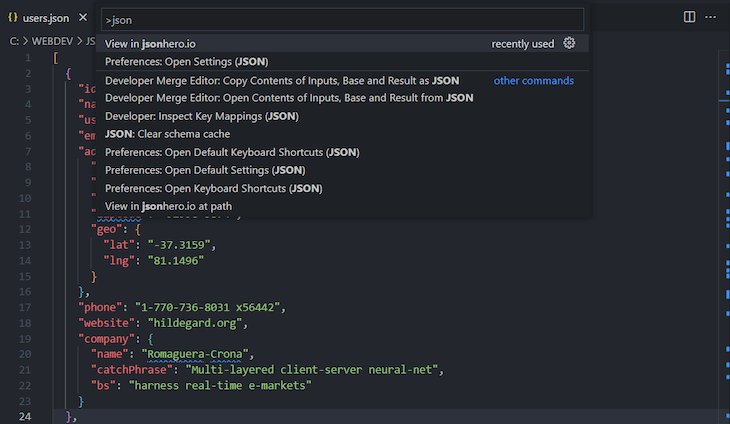Choose Developer Merge Editor: Copy Contents command
This screenshot has height=424, width=730.
tap(282, 80)
